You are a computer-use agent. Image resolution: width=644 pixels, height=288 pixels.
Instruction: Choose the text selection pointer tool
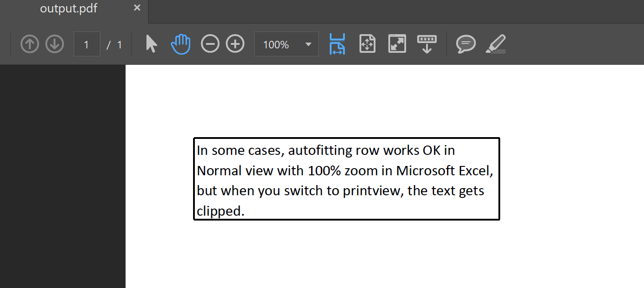[151, 43]
